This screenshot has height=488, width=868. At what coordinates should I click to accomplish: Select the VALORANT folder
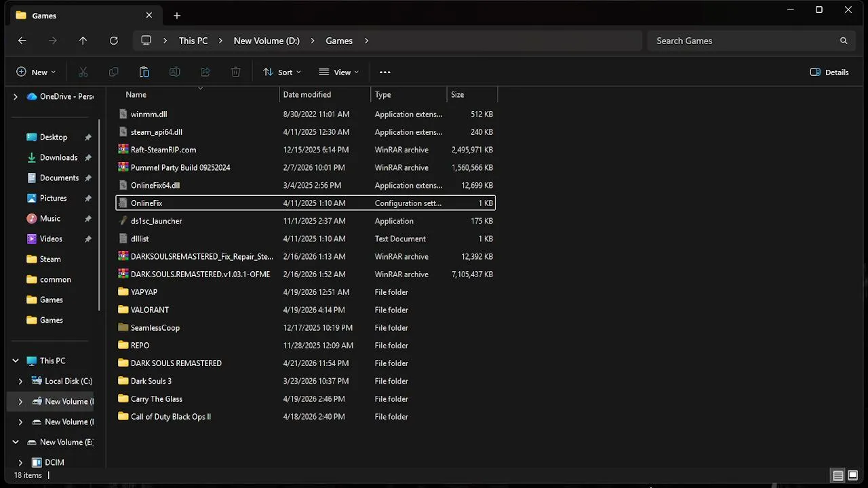[x=305, y=310]
